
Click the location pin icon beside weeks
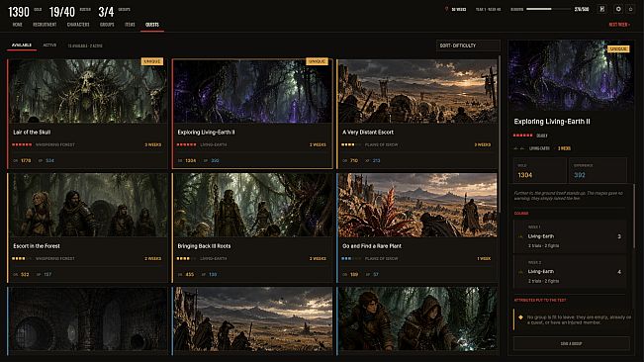click(446, 9)
